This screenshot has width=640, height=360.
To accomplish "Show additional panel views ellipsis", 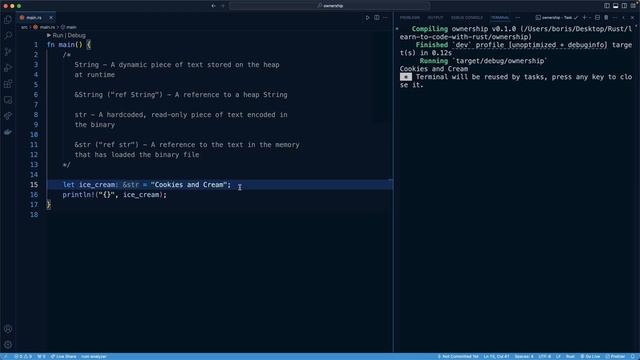I will click(518, 18).
